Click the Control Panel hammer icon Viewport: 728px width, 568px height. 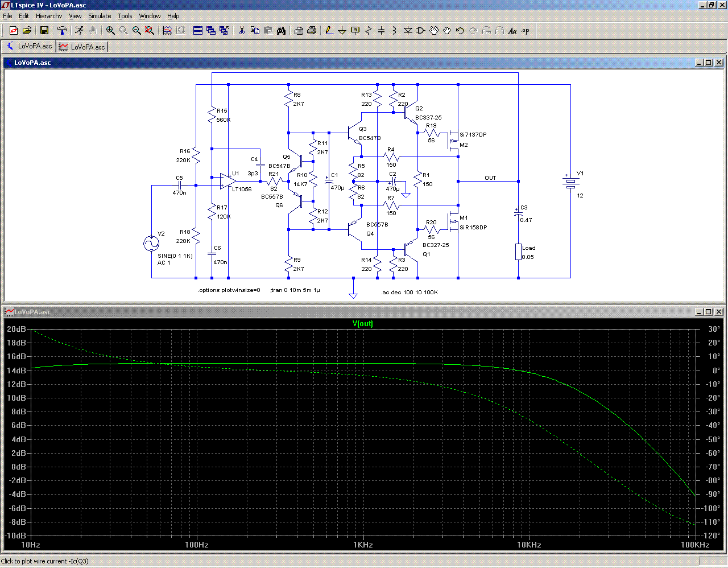(62, 31)
